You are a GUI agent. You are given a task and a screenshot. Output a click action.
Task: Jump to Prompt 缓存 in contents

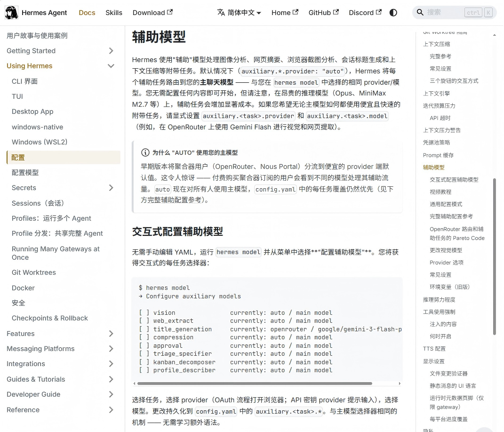[x=438, y=155]
